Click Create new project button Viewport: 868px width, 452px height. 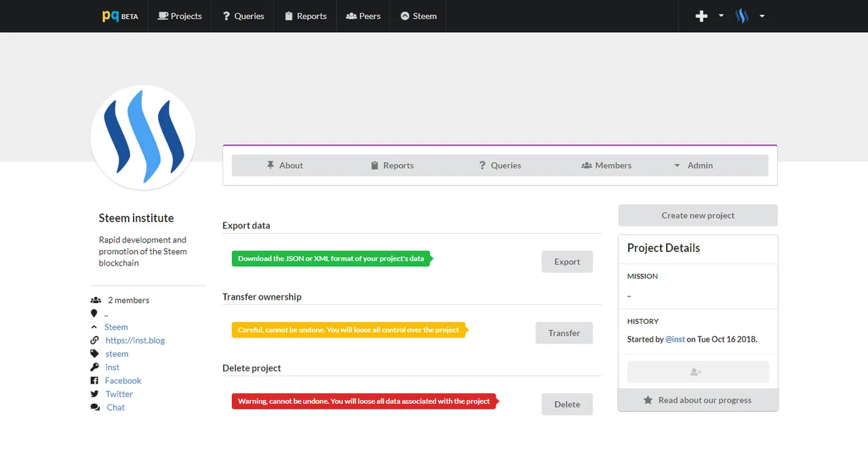coord(698,215)
